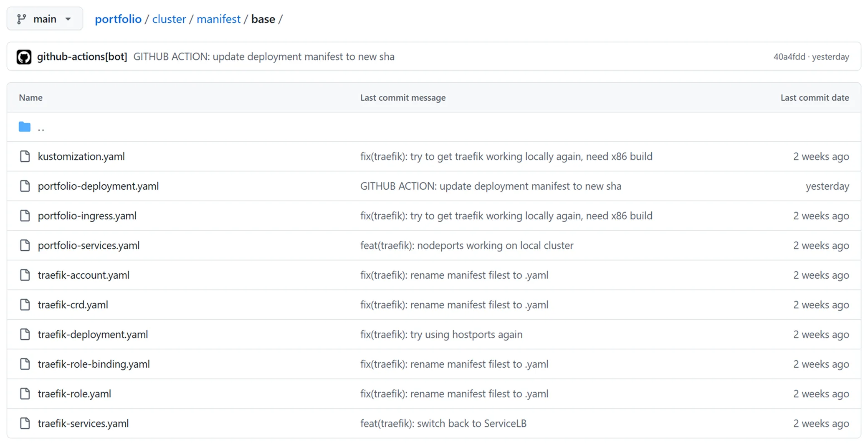Click the file icon beside portfolio-deployment.yaml
Viewport: 868px width, 445px height.
point(25,186)
